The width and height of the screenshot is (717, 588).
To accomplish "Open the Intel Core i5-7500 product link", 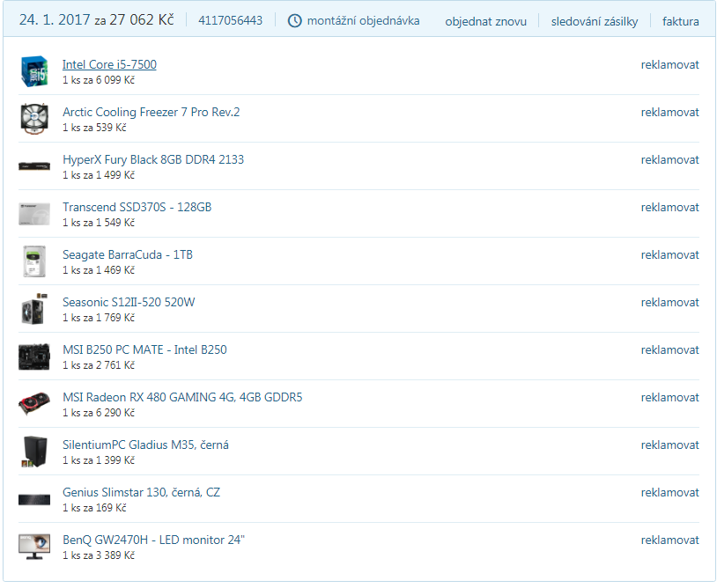I will tap(109, 64).
